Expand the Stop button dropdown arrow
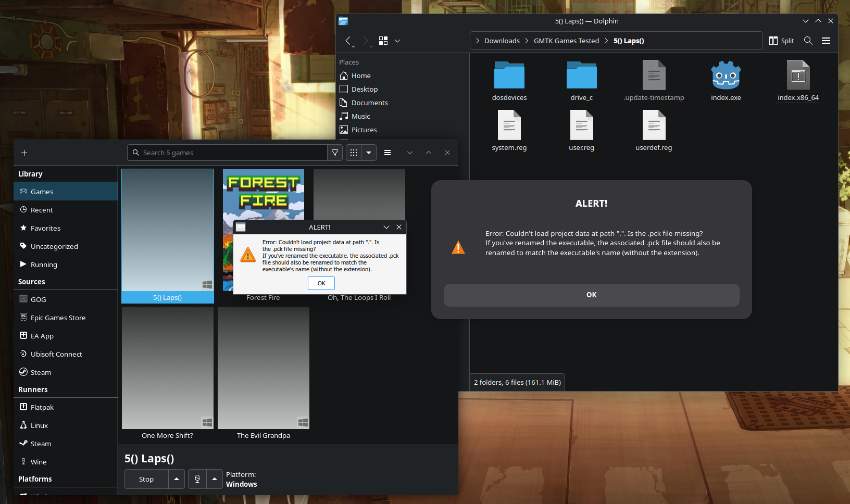Screen dimensions: 850x504 point(177,479)
